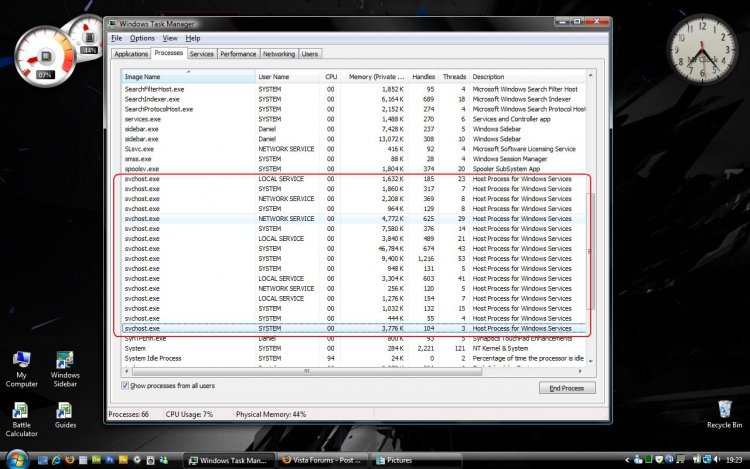The image size is (750, 469).
Task: Open Windows Live Messenger quick launch icon
Action: (164, 460)
